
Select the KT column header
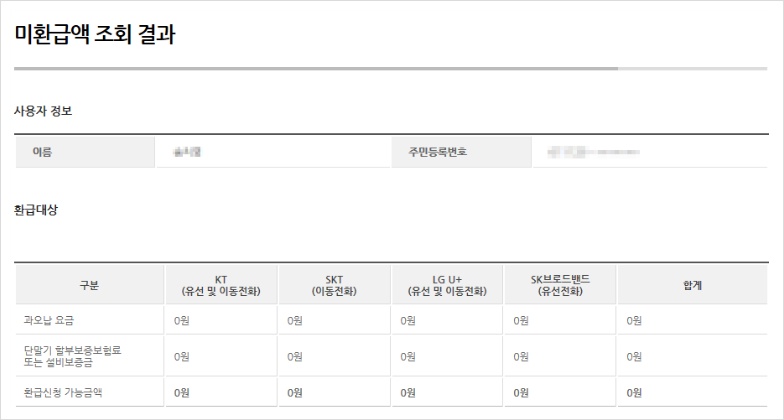click(221, 285)
